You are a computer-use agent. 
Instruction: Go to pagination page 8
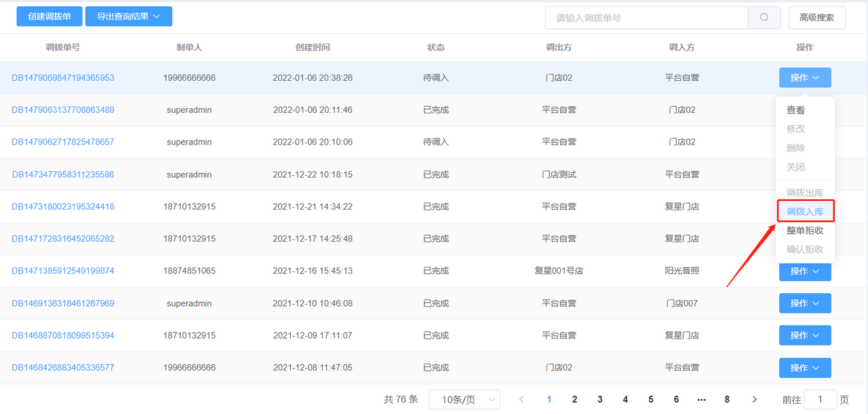point(727,400)
